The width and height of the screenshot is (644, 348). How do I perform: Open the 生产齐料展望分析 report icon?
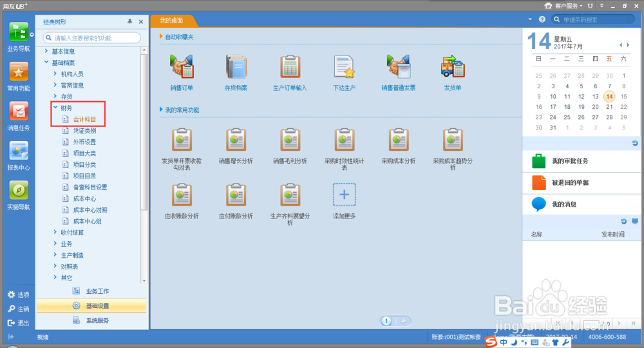pos(290,195)
